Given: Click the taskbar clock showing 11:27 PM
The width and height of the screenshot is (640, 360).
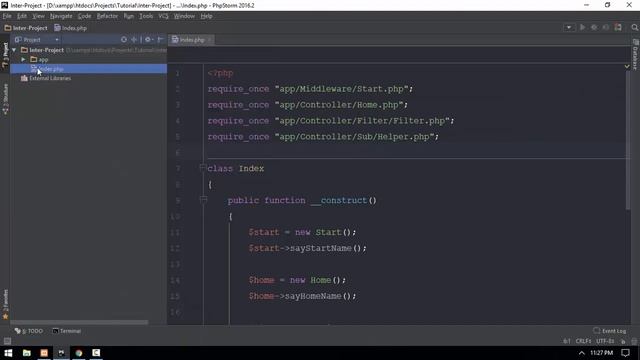Looking at the screenshot, I should coord(602,353).
